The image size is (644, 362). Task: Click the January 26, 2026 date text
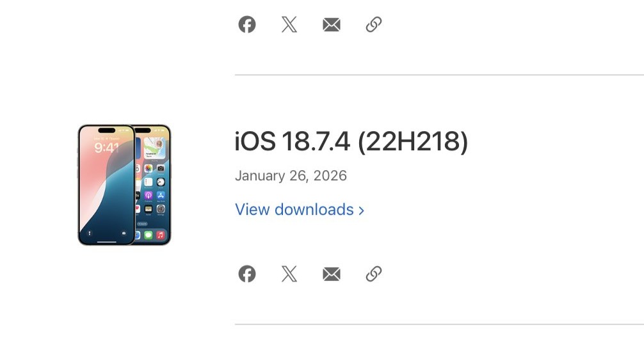pos(291,176)
